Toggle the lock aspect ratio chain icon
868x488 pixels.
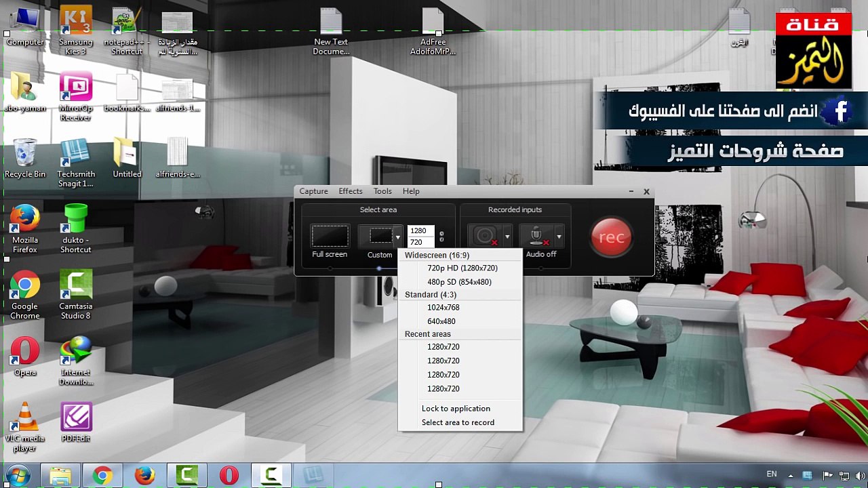441,237
